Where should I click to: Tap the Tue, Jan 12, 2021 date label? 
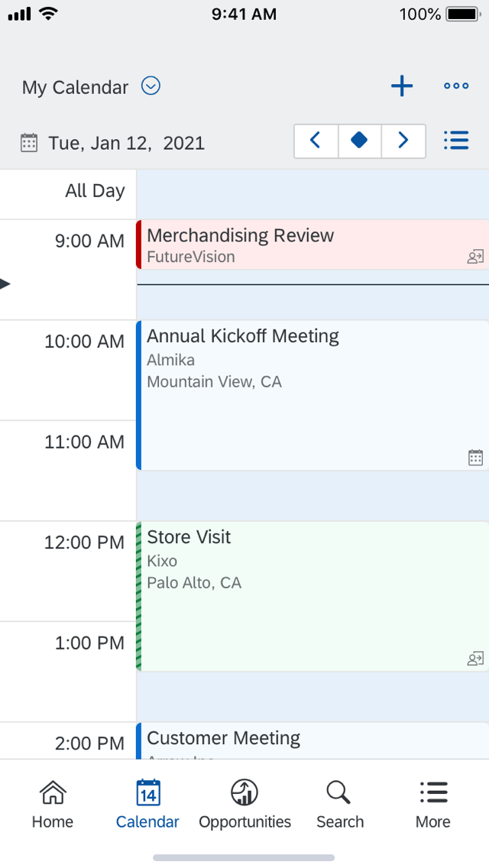[x=126, y=143]
